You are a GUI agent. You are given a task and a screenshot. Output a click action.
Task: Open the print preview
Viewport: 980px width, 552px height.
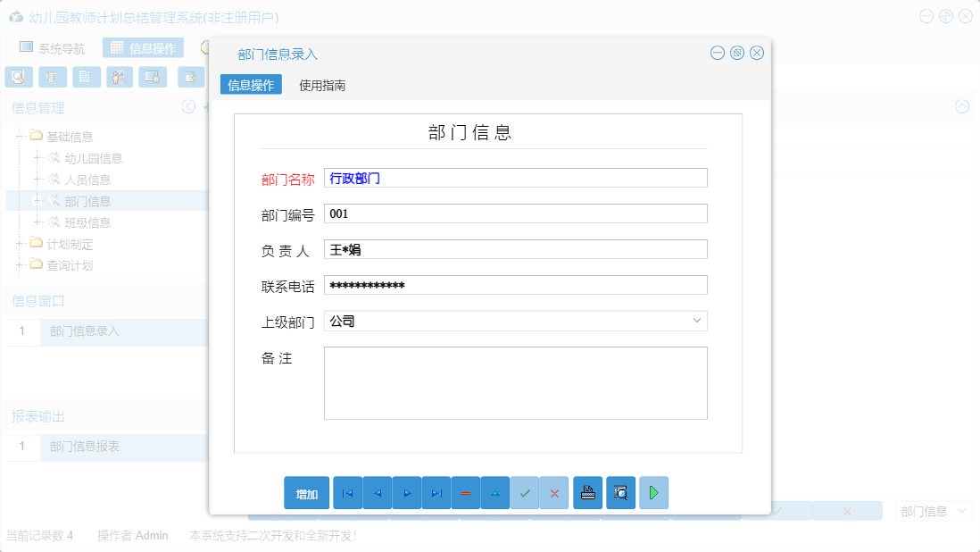click(620, 492)
